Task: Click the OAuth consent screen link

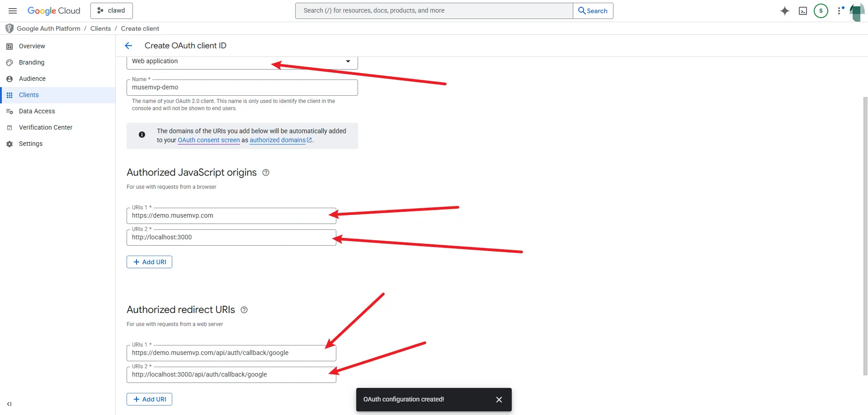Action: coord(208,140)
